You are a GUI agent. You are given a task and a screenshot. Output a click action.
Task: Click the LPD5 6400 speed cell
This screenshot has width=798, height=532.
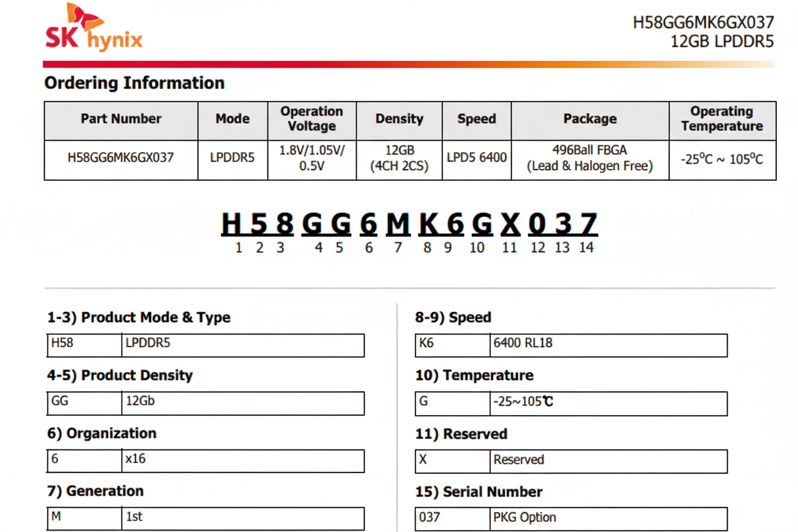[x=476, y=157]
